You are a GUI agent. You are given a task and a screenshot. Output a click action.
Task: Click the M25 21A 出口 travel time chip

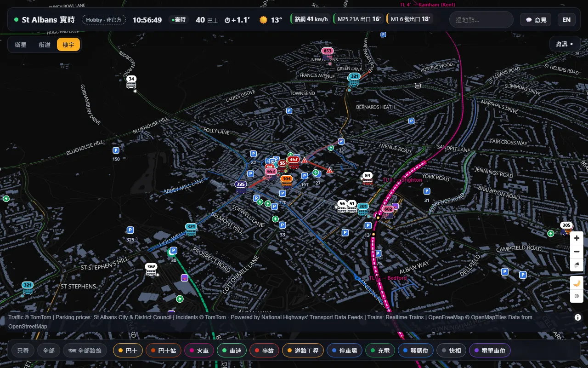click(x=359, y=19)
